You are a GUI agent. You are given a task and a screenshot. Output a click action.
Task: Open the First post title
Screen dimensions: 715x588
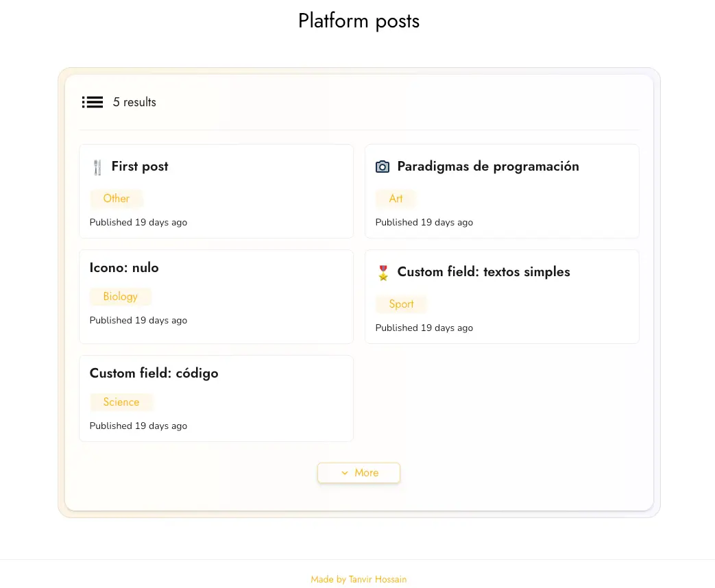[140, 167]
